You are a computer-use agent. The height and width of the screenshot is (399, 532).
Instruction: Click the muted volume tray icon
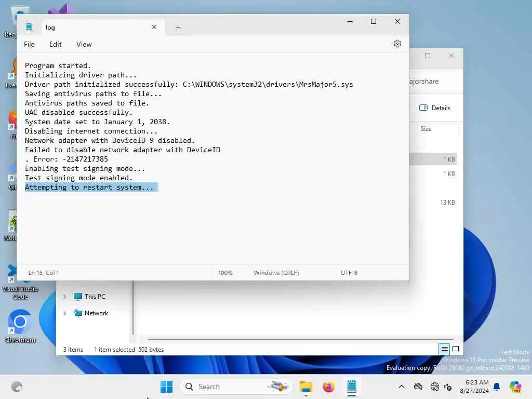(448, 387)
